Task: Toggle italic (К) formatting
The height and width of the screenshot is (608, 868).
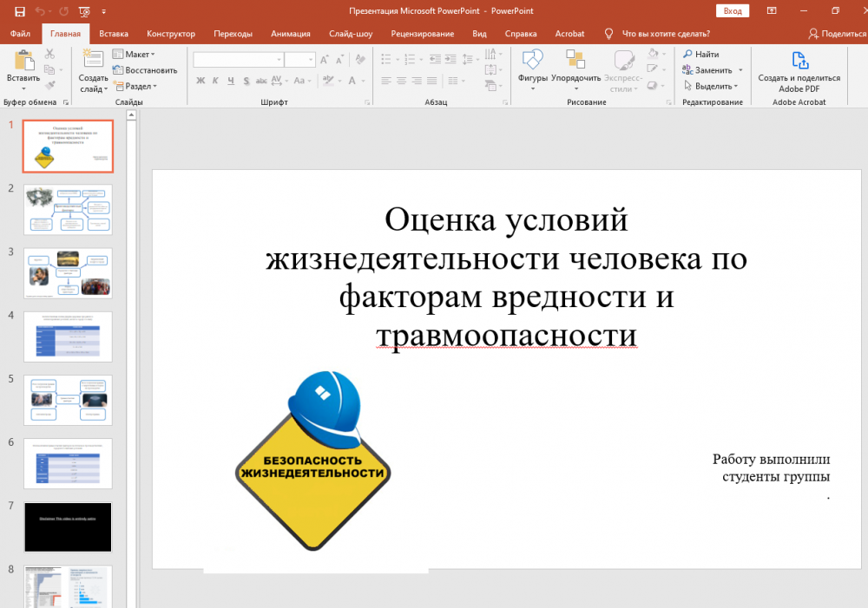Action: coord(216,81)
